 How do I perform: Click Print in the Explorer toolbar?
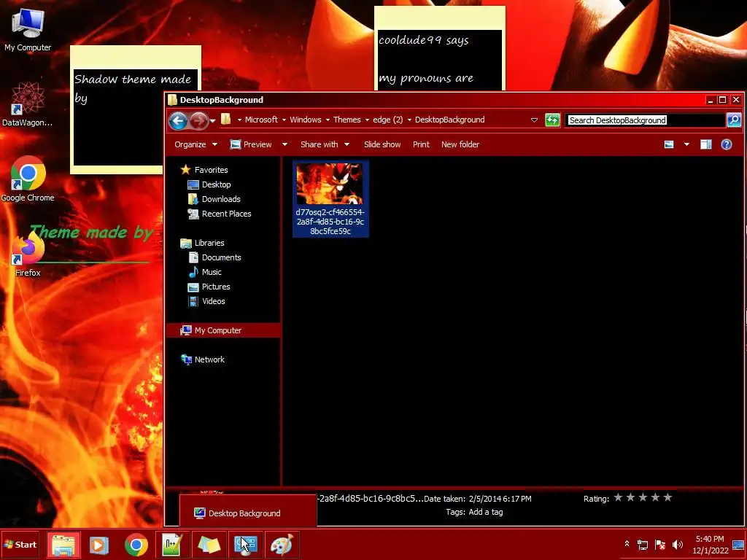[x=421, y=144]
